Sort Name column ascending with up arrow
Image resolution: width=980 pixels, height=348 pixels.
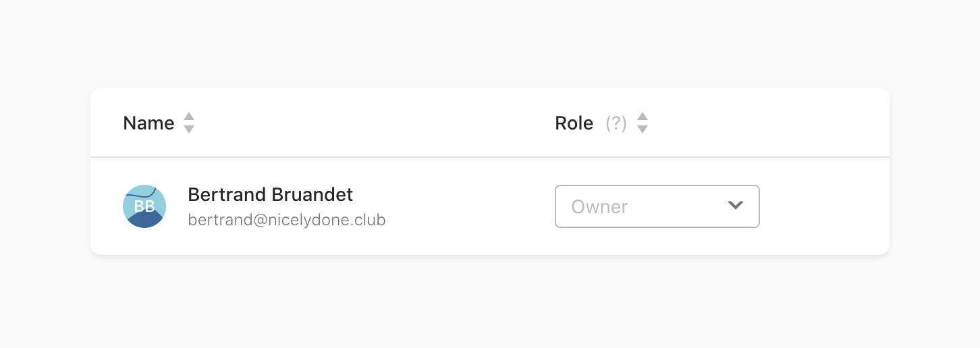189,117
